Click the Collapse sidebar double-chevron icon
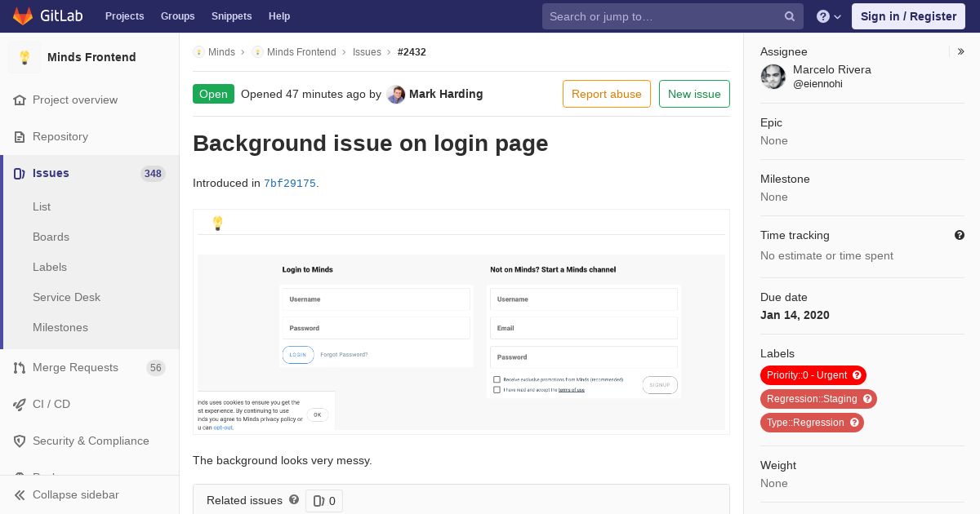 tap(20, 494)
